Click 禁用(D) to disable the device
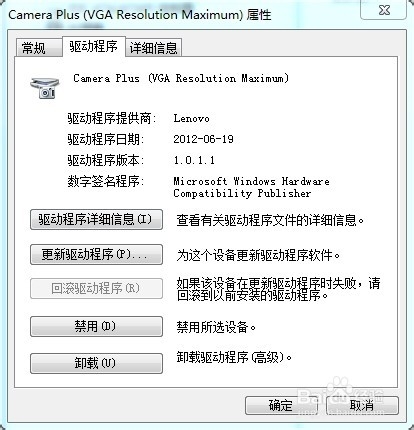The width and height of the screenshot is (414, 430). tap(96, 326)
